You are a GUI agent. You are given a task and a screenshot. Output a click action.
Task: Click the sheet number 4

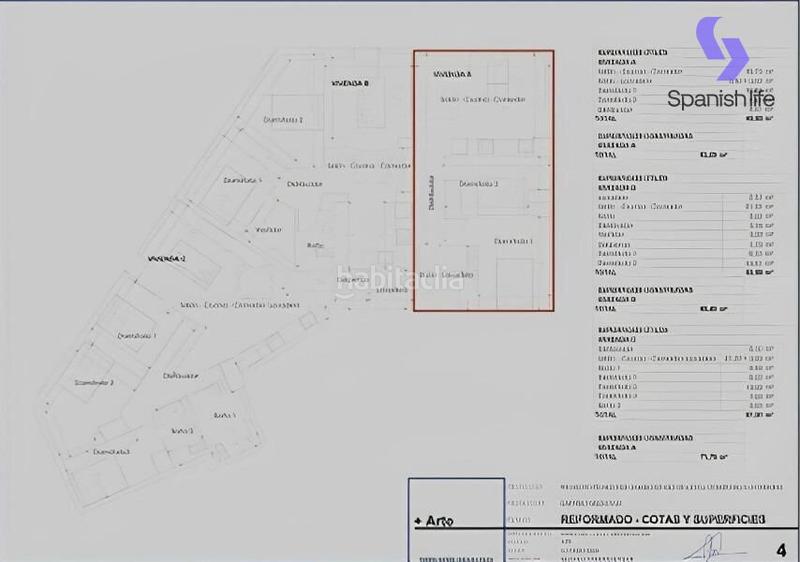coord(781,550)
